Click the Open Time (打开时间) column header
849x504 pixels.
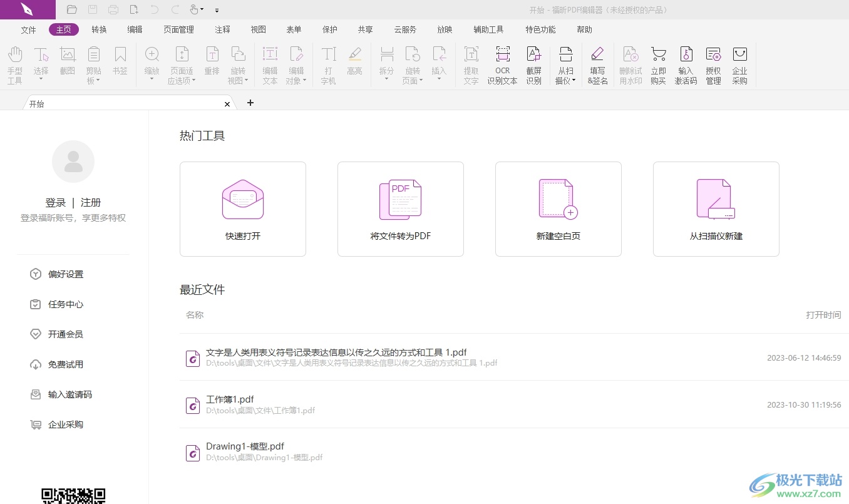(x=823, y=315)
